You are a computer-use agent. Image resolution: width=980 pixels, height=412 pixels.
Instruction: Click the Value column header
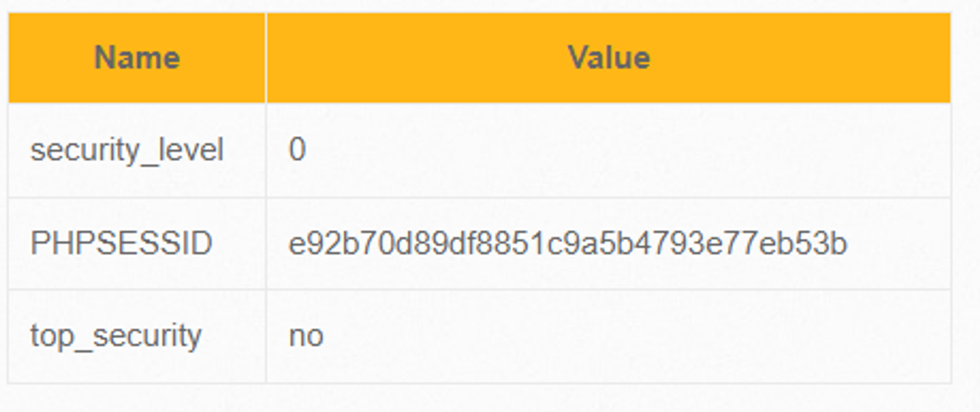[609, 58]
